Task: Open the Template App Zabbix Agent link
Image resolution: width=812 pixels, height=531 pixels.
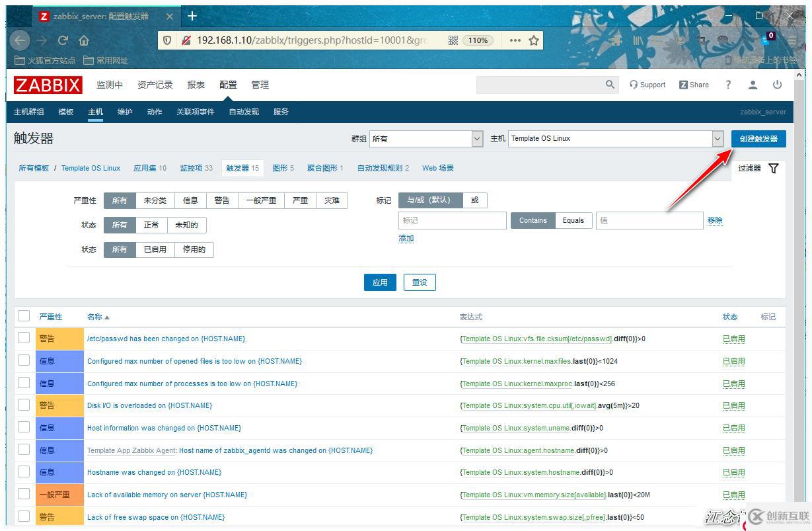Action: pos(131,450)
